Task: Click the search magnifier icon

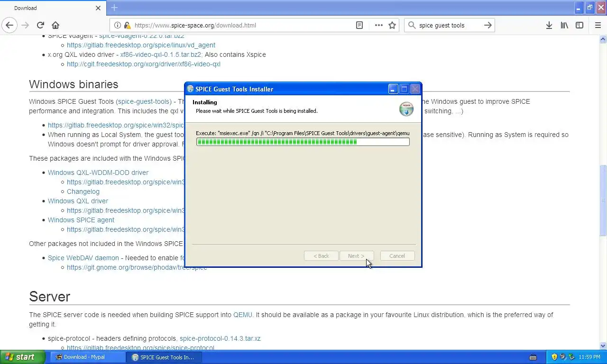Action: click(412, 25)
